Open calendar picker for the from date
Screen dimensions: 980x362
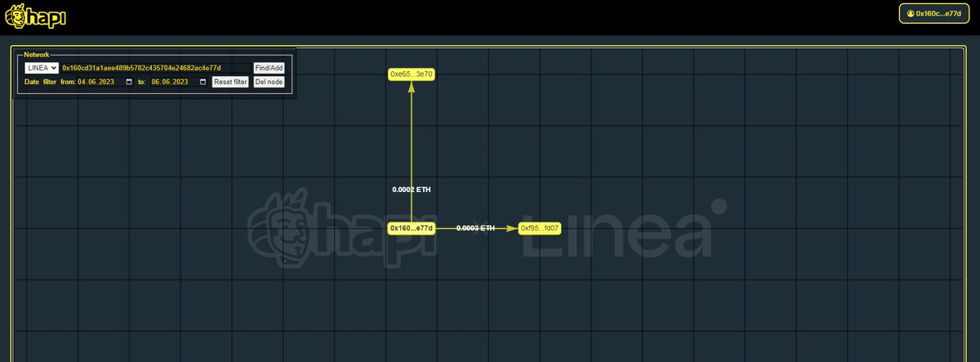tap(129, 82)
